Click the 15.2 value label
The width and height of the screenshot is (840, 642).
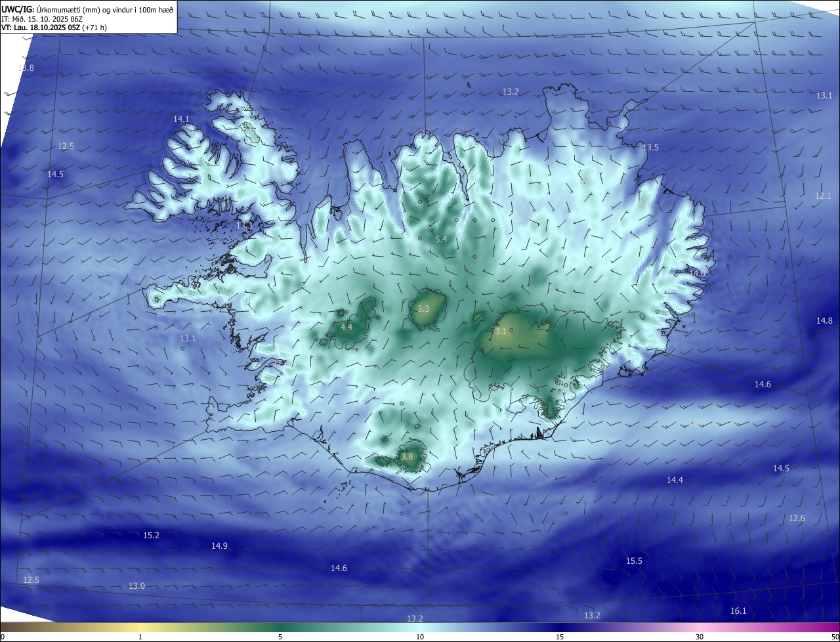click(x=151, y=536)
